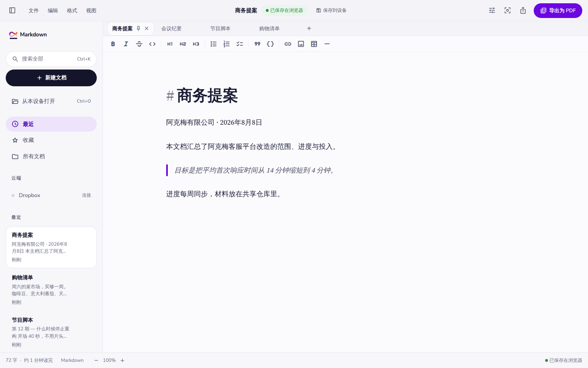Insert a table
This screenshot has width=588, height=368.
click(x=314, y=44)
